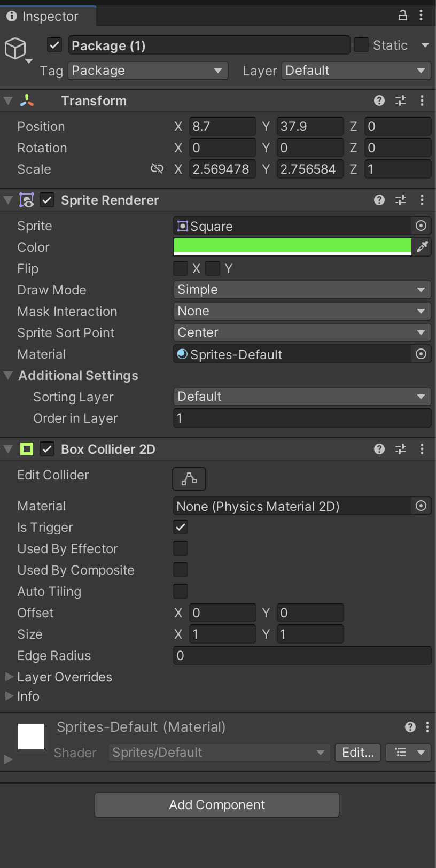This screenshot has width=436, height=868.
Task: Open object picker for Sprite field
Action: pos(421,226)
